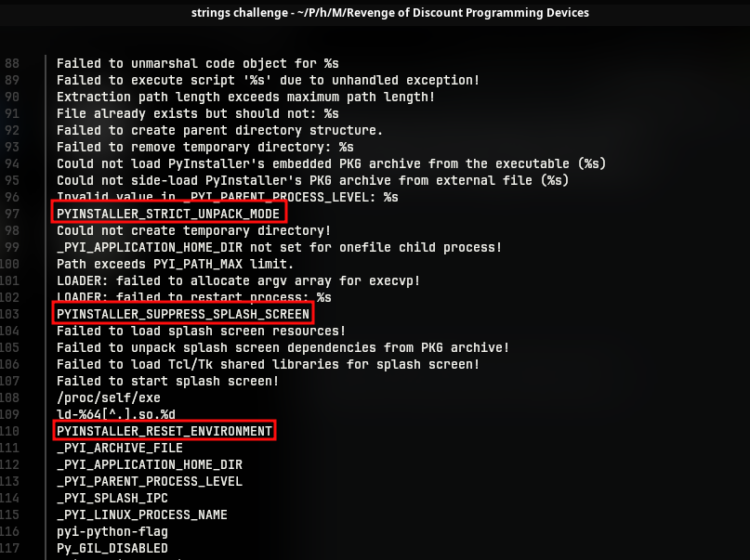
Task: Click 'Could not create temporary directory!' line
Action: 193,230
